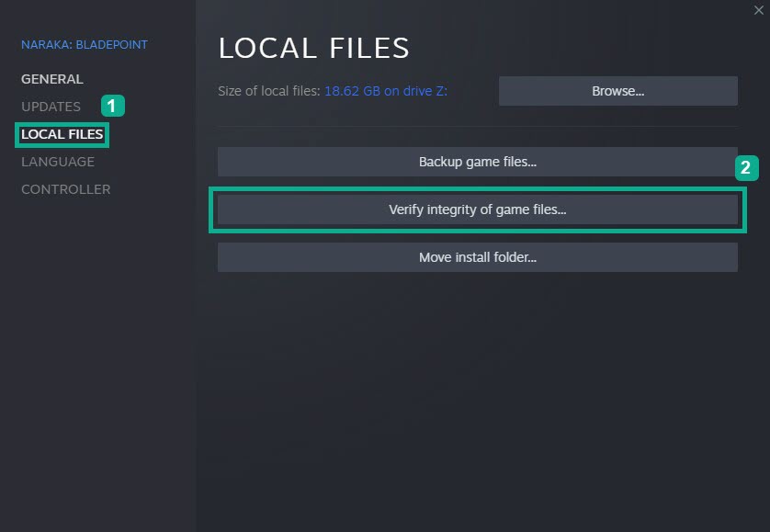
Task: Click Move install folder... button
Action: pyautogui.click(x=478, y=257)
